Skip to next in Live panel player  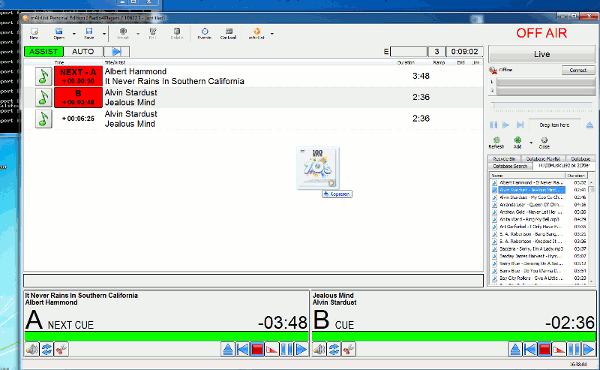(520, 125)
